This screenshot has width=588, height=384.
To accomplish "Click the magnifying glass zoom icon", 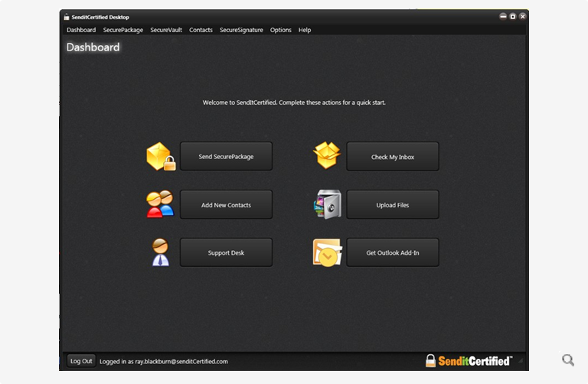I will 567,360.
